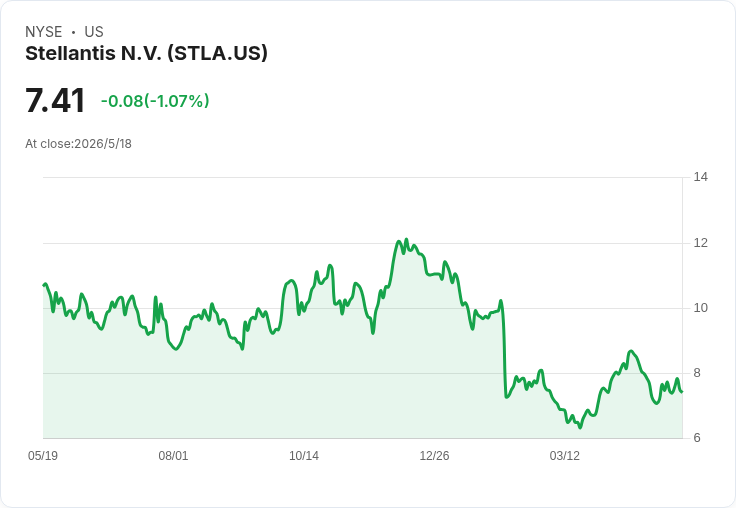Click the 14 y-axis price label

(701, 177)
